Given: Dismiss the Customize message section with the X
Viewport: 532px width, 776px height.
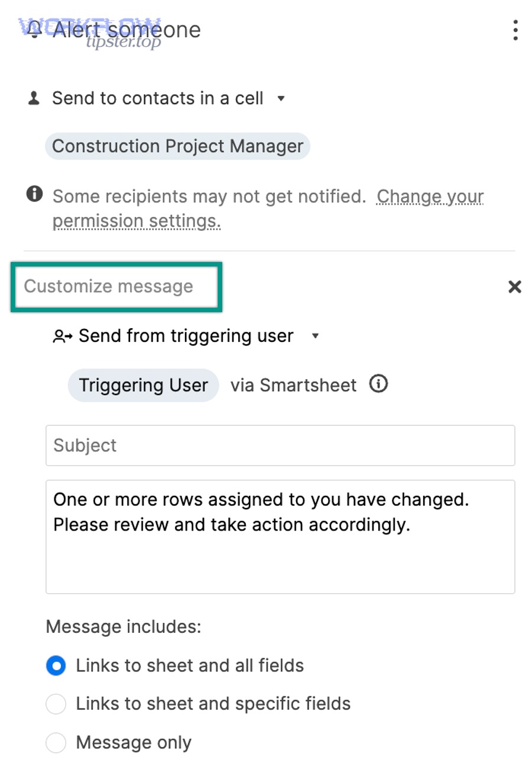Looking at the screenshot, I should 514,287.
